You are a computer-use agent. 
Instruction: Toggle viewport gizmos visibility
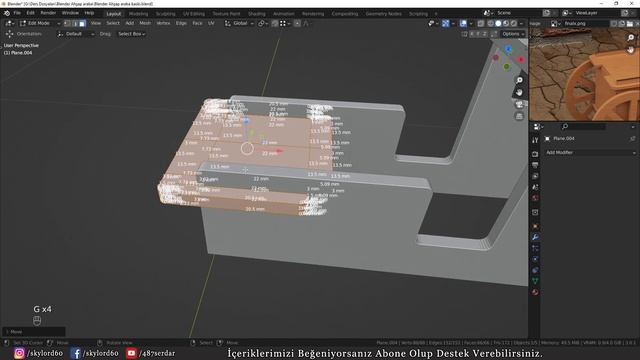pos(446,23)
